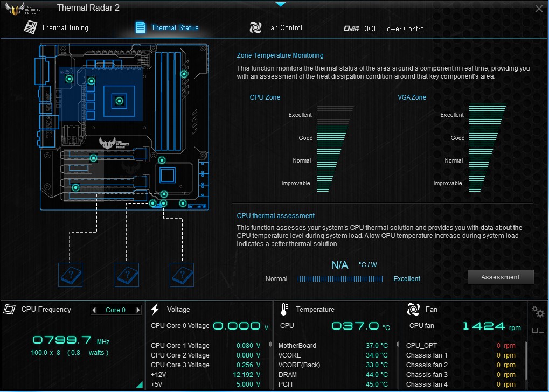Click the right unknown-device question mark icon

coord(182,275)
